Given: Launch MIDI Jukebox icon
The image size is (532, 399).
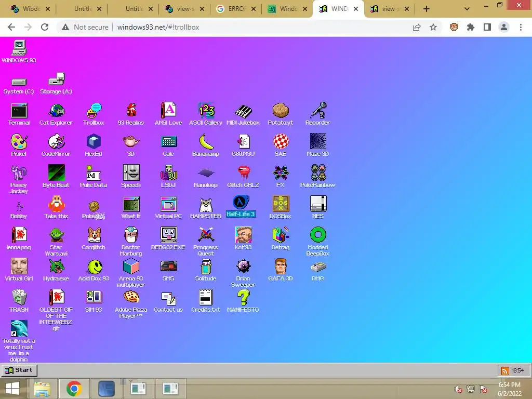Looking at the screenshot, I should (x=243, y=114).
